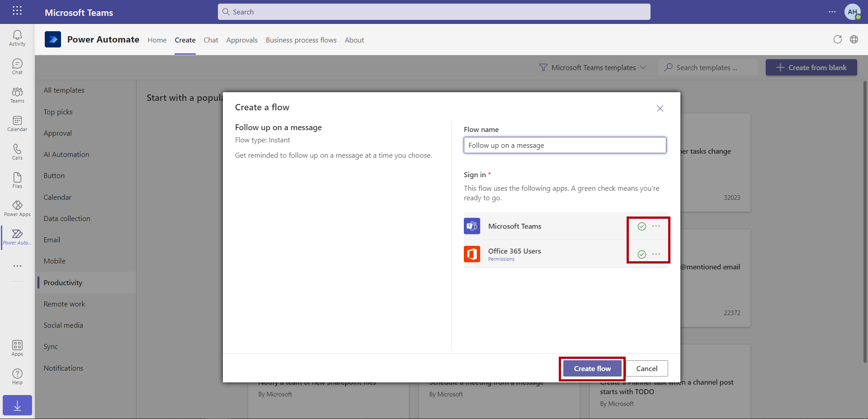This screenshot has height=419, width=868.
Task: Click the top Search box
Action: pyautogui.click(x=434, y=12)
